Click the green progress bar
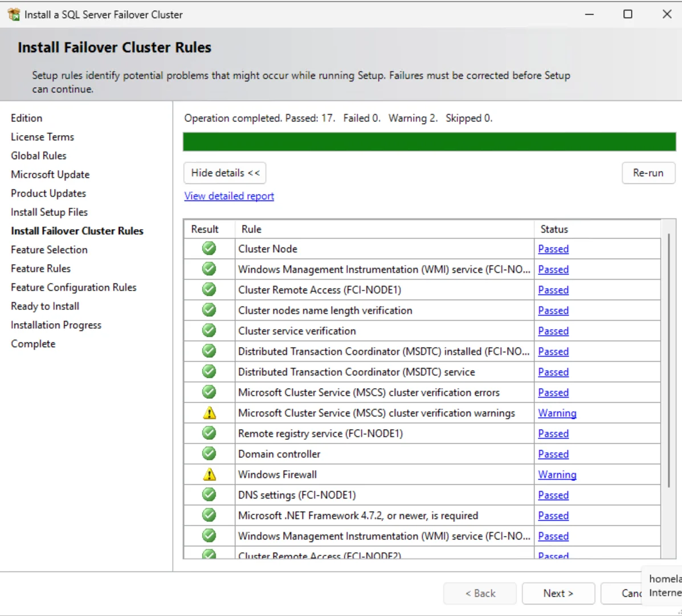This screenshot has height=616, width=682. pos(429,142)
